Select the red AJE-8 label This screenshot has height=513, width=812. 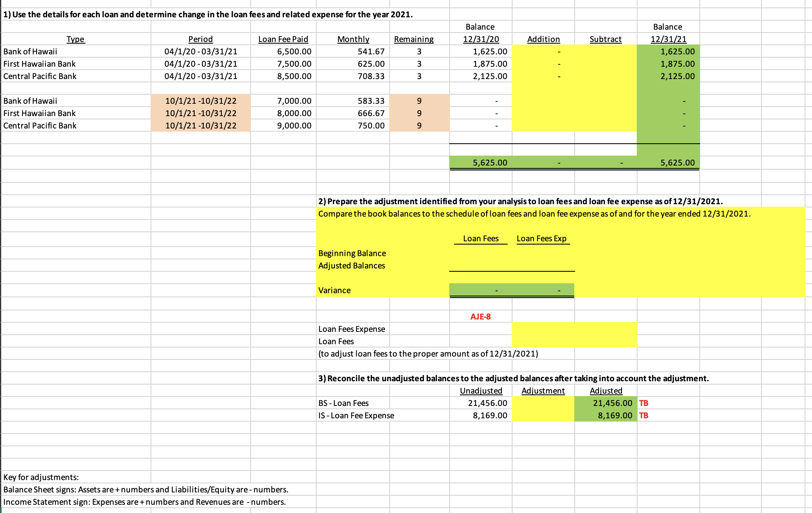[x=480, y=316]
